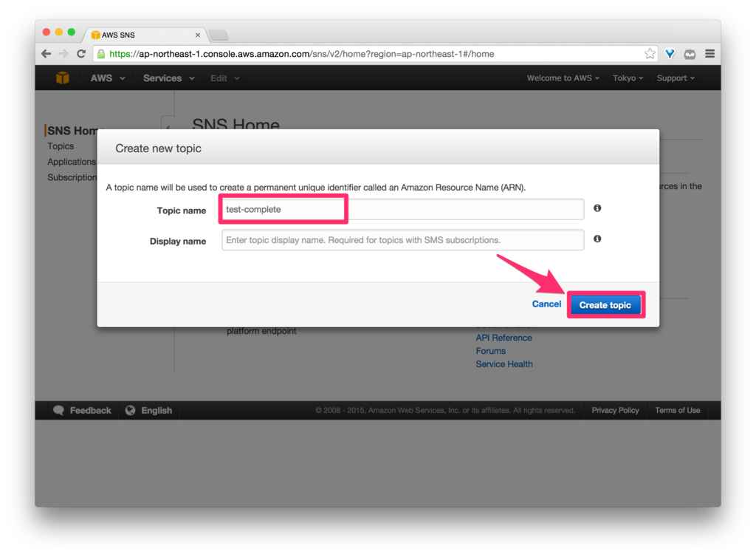The width and height of the screenshot is (756, 557).
Task: Focus the Display name input field
Action: click(402, 239)
